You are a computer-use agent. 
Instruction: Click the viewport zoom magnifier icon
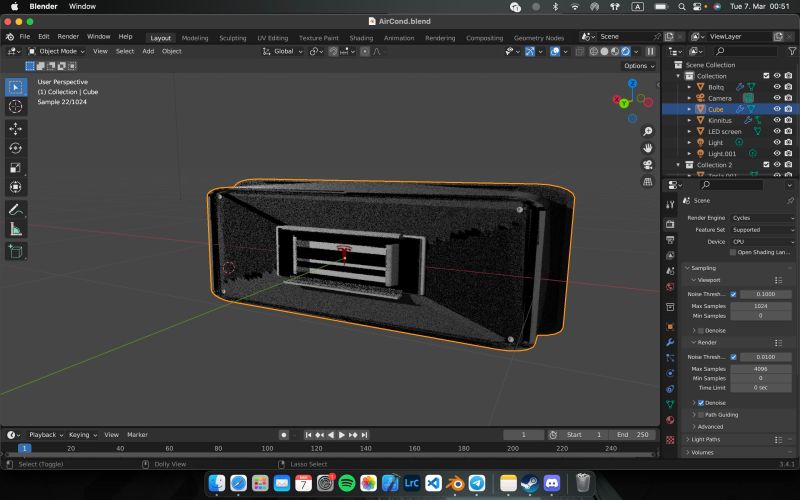coord(647,131)
